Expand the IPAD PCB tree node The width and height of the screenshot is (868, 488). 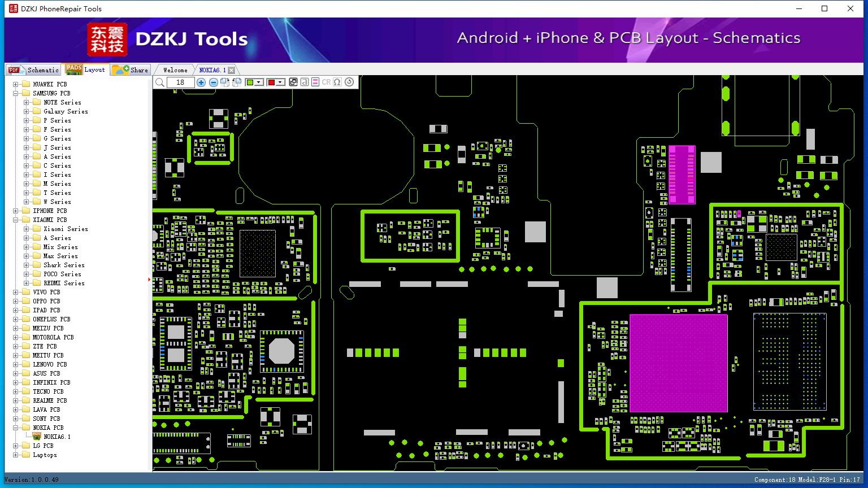pos(15,310)
